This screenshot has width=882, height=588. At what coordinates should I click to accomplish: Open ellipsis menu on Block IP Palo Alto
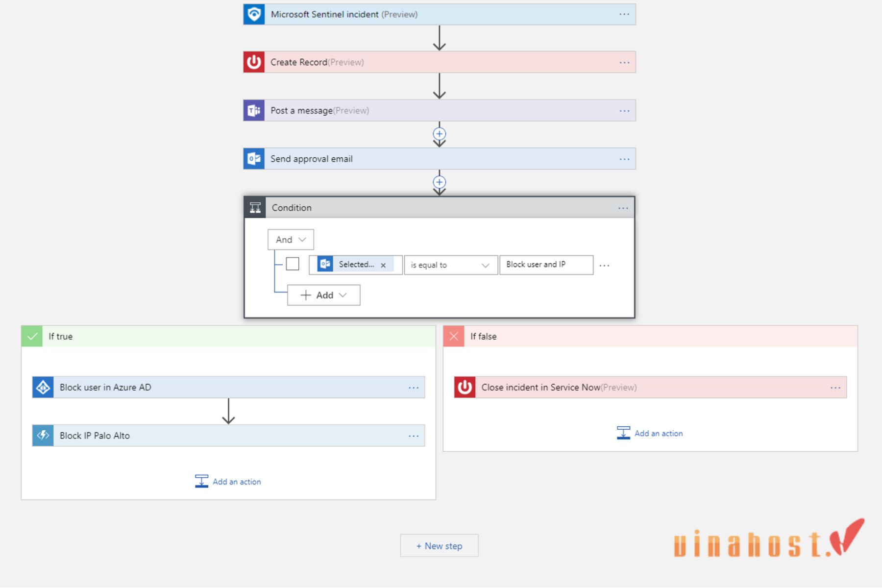click(414, 436)
